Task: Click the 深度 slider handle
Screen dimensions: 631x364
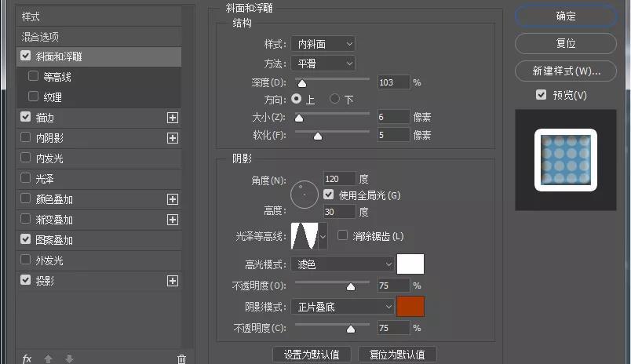Action: click(302, 83)
